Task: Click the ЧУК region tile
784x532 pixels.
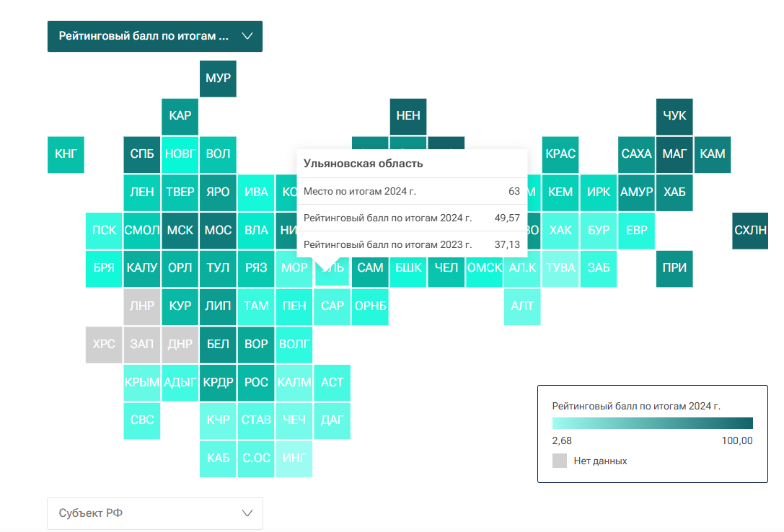Action: tap(674, 116)
